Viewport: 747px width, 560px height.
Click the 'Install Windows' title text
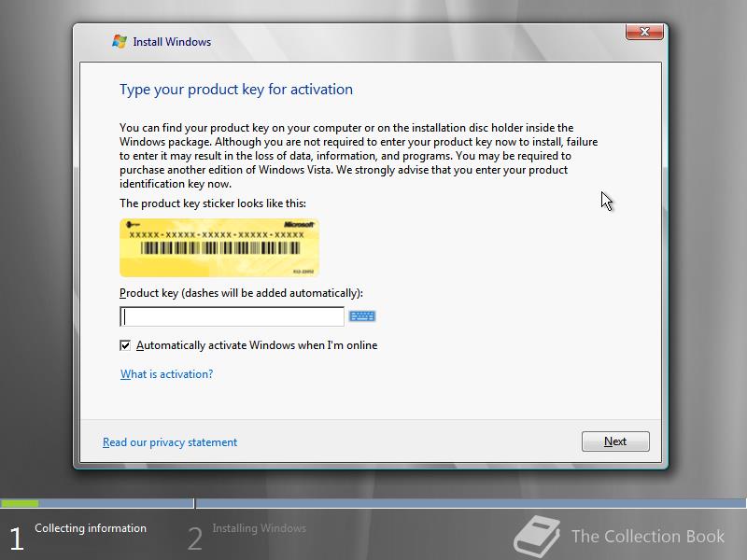(x=172, y=42)
